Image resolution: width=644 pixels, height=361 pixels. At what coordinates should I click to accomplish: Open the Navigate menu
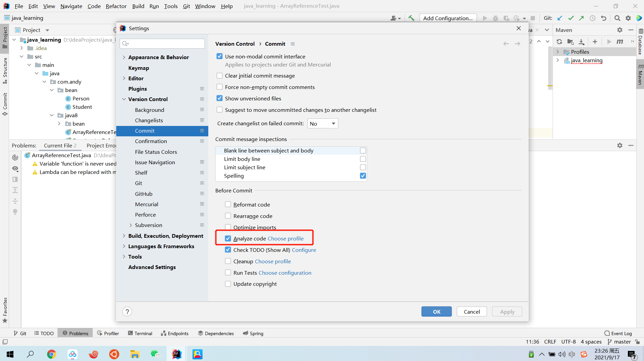pos(71,6)
